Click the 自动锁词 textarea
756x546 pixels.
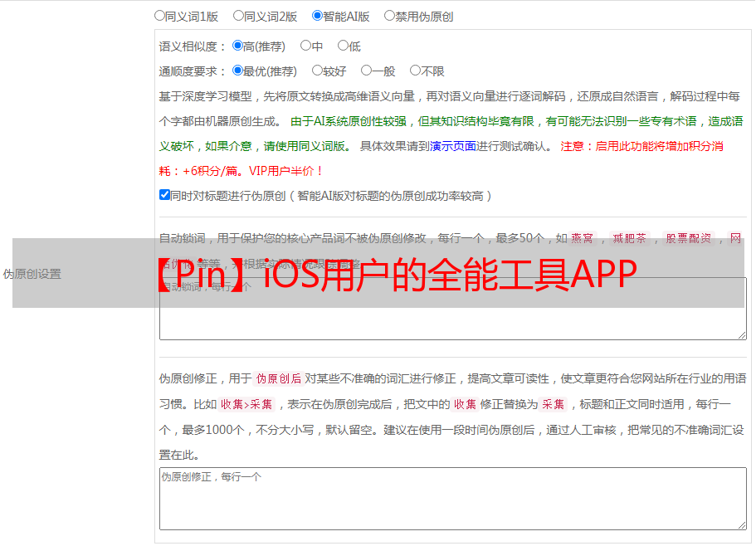(x=453, y=309)
